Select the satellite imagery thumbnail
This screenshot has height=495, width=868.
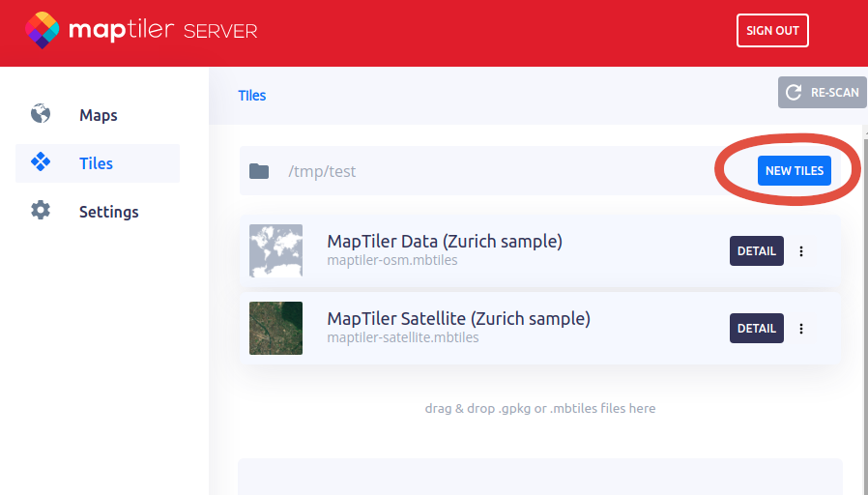click(x=275, y=328)
